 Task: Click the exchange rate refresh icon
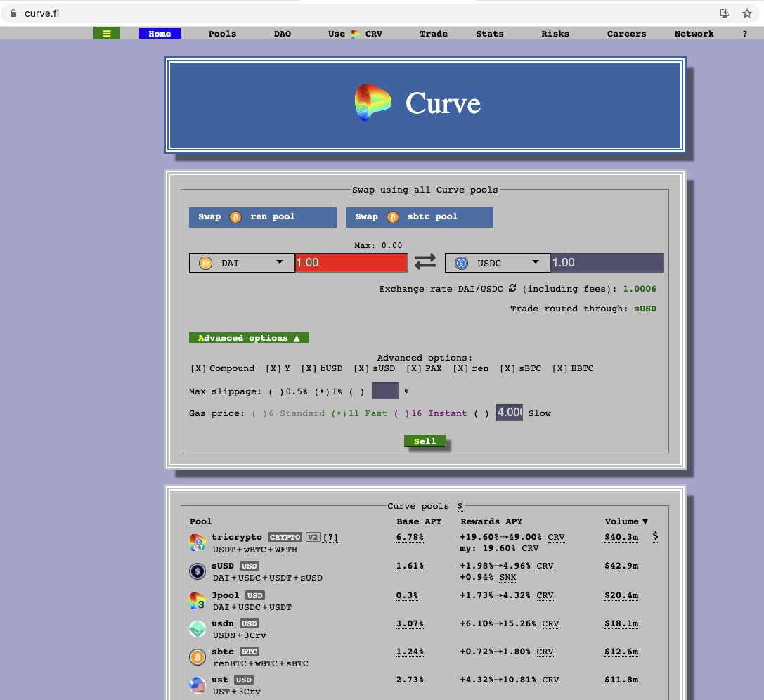click(x=512, y=288)
